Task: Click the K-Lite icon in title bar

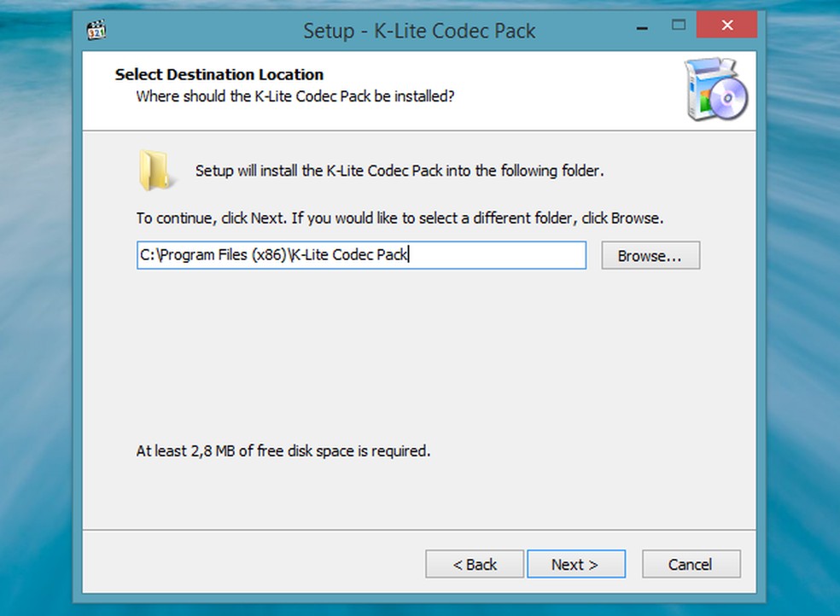Action: click(x=96, y=31)
